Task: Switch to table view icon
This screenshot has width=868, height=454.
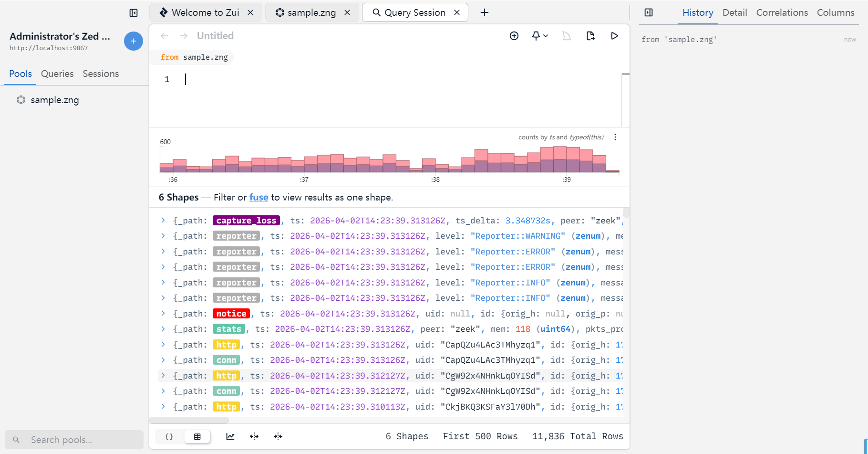Action: pyautogui.click(x=197, y=436)
